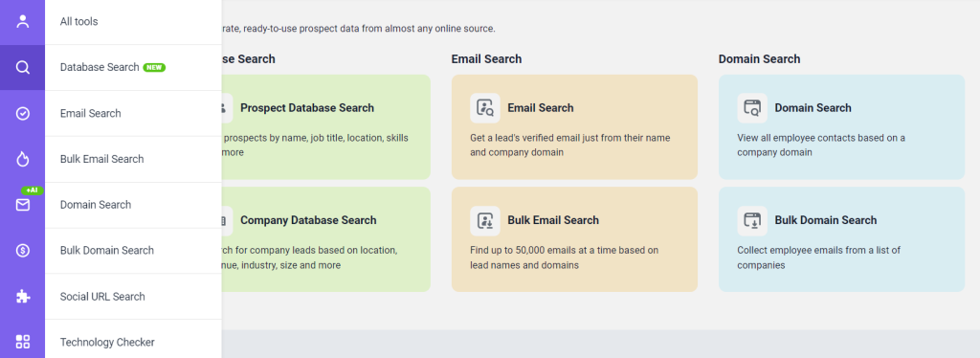This screenshot has width=980, height=358.
Task: Open the account profile sidebar icon
Action: [x=23, y=21]
